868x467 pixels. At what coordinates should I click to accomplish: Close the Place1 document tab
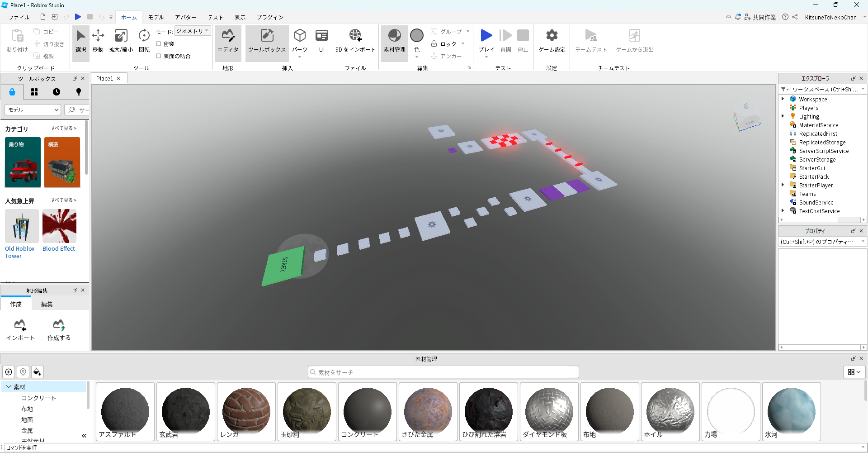coord(118,78)
